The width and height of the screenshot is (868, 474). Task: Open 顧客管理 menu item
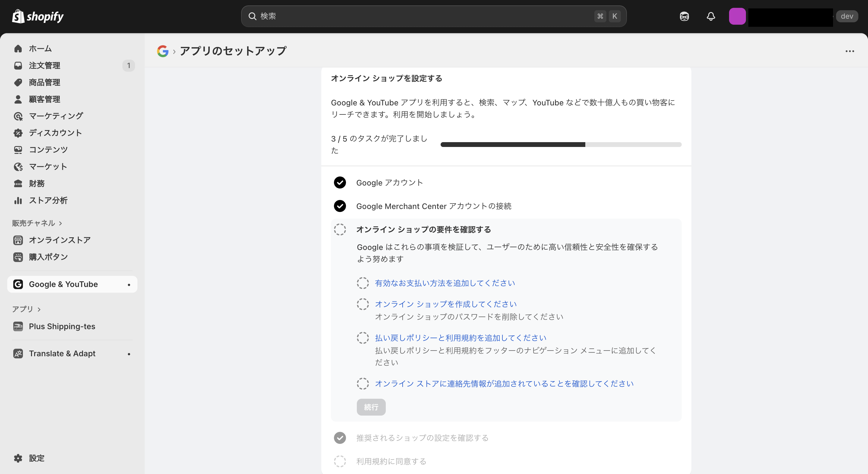(72, 99)
